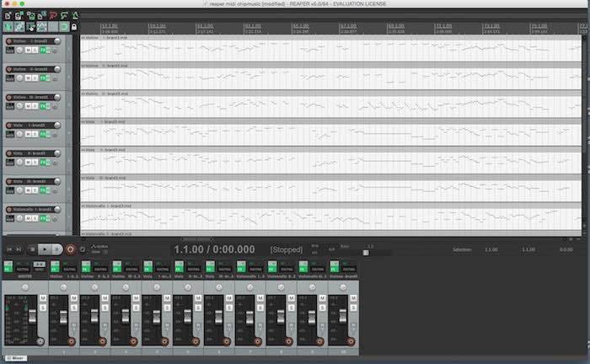Click the red Undo toolbar icon
The height and width of the screenshot is (364, 590).
[52, 16]
